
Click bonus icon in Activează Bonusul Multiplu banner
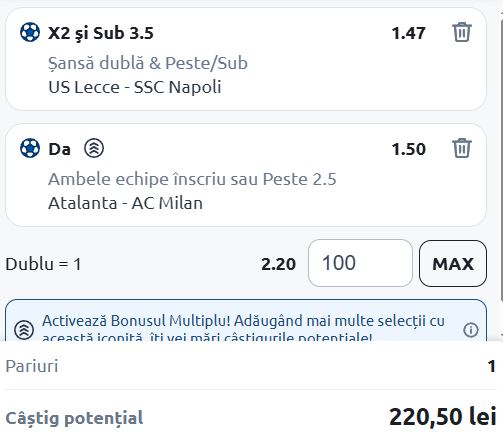(x=24, y=330)
